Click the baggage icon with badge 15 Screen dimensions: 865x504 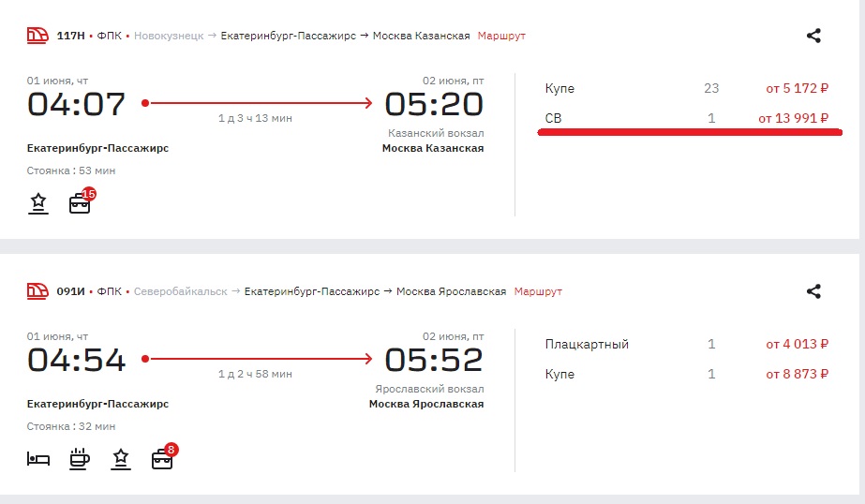tap(82, 201)
